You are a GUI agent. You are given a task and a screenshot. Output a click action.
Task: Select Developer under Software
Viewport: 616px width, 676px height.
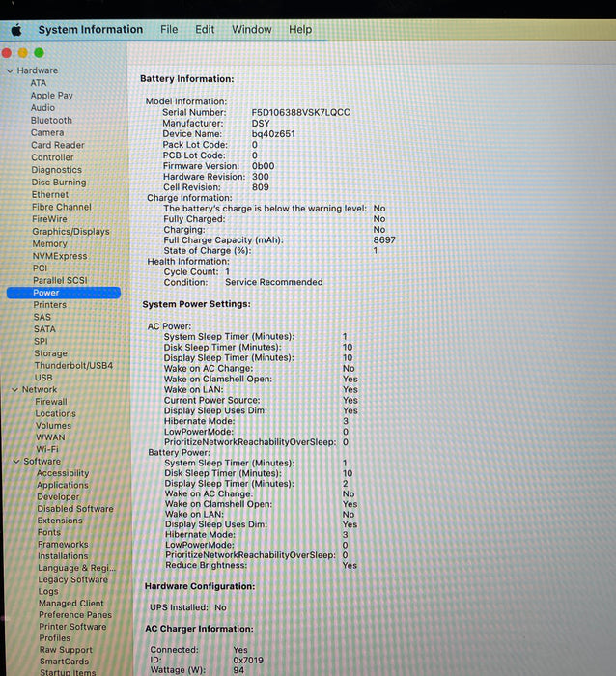58,497
